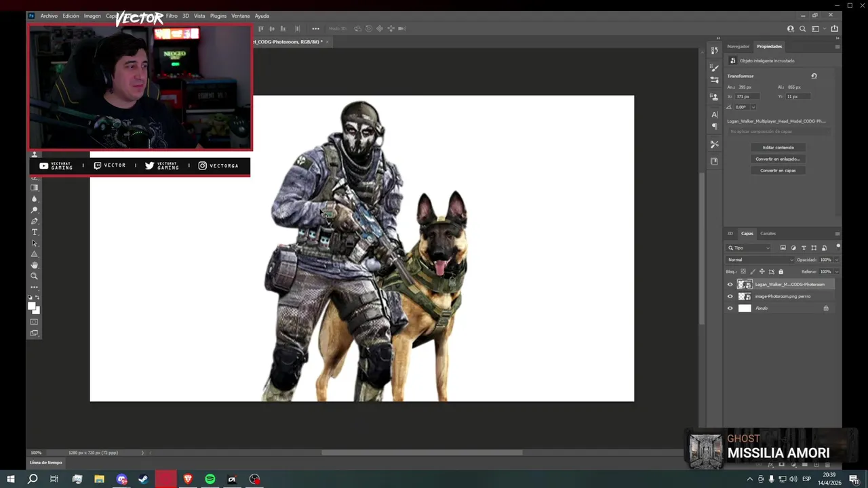
Task: Lock layer position move icon
Action: [762, 272]
